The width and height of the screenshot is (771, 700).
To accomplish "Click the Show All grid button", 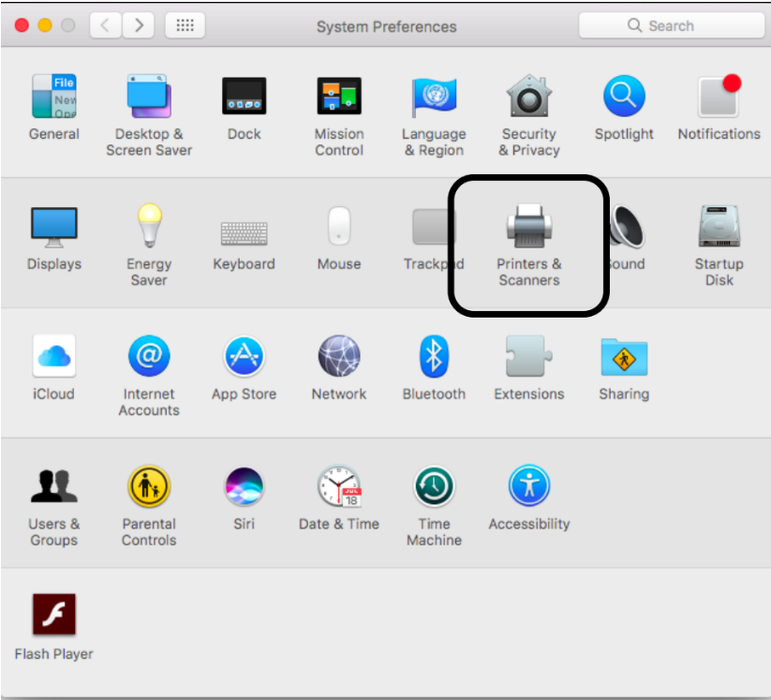I will (185, 25).
